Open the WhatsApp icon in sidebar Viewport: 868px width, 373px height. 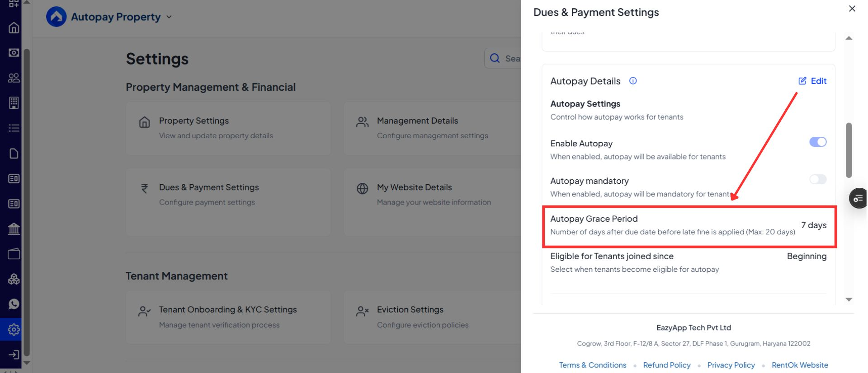coord(14,304)
